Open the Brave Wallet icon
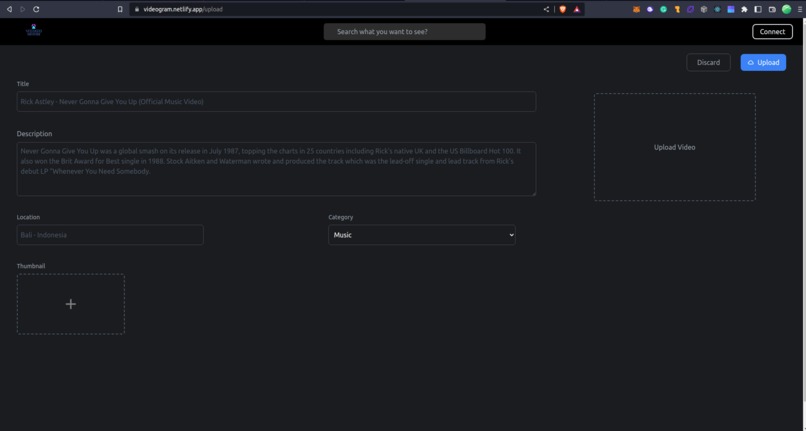The image size is (806, 431). (772, 9)
